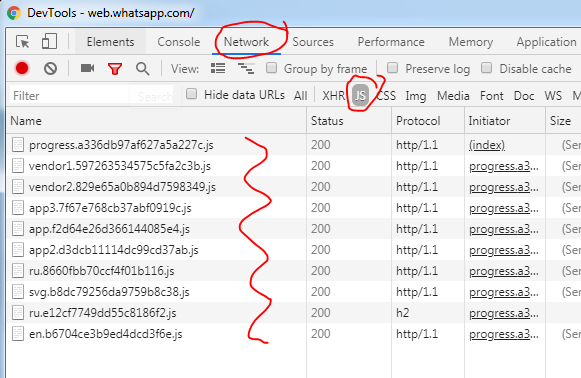The image size is (581, 378).
Task: Filter requests by Media type
Action: click(453, 96)
